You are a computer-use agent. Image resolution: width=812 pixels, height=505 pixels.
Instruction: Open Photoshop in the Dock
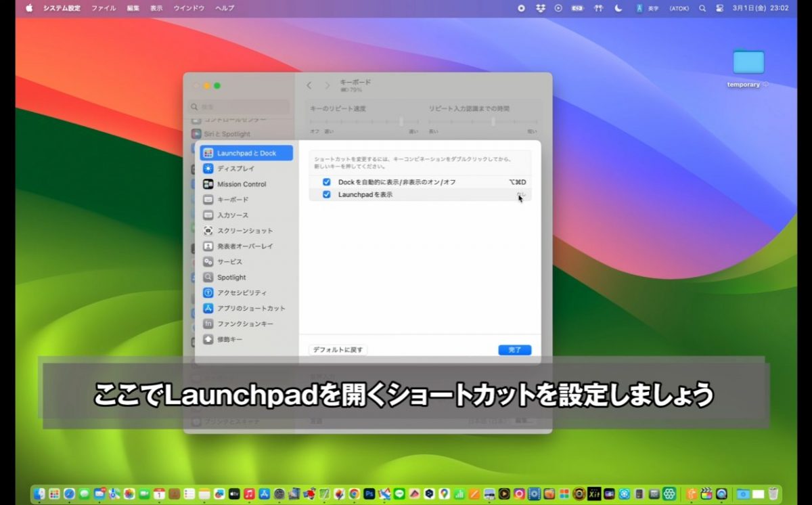tap(369, 493)
